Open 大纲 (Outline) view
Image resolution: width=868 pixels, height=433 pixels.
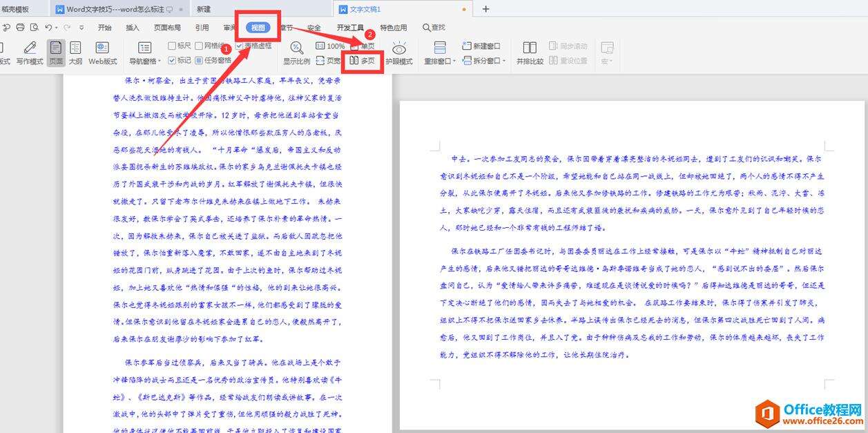(75, 52)
